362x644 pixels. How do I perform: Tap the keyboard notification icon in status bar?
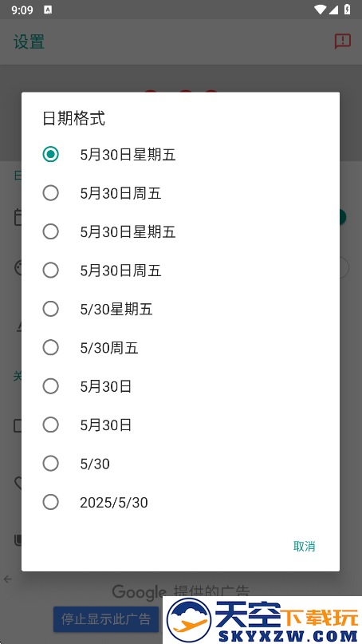(48, 10)
